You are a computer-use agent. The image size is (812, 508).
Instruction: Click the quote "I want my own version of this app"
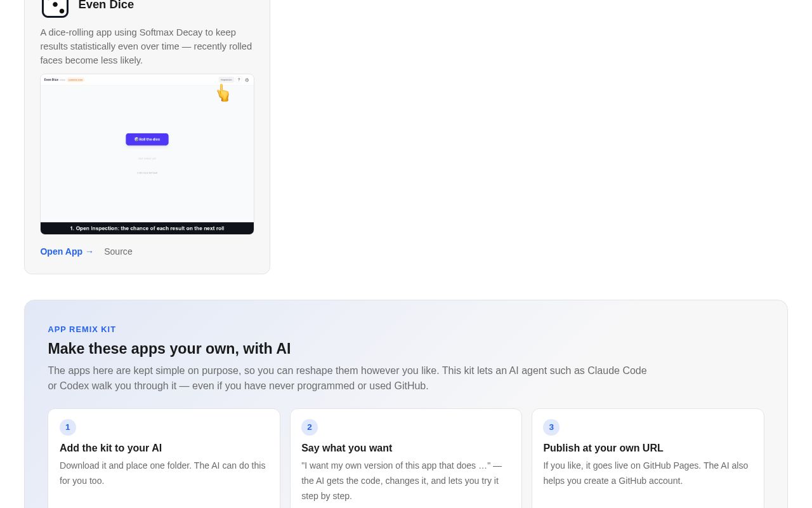coord(402,481)
